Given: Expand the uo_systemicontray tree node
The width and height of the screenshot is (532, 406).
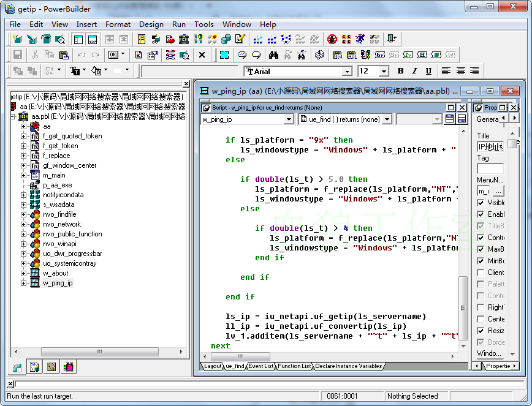Looking at the screenshot, I should tap(23, 263).
